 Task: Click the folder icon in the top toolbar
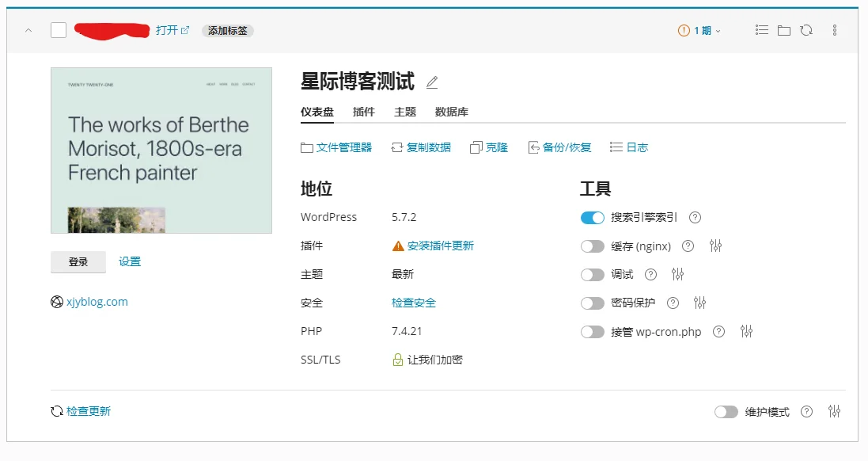pyautogui.click(x=784, y=29)
